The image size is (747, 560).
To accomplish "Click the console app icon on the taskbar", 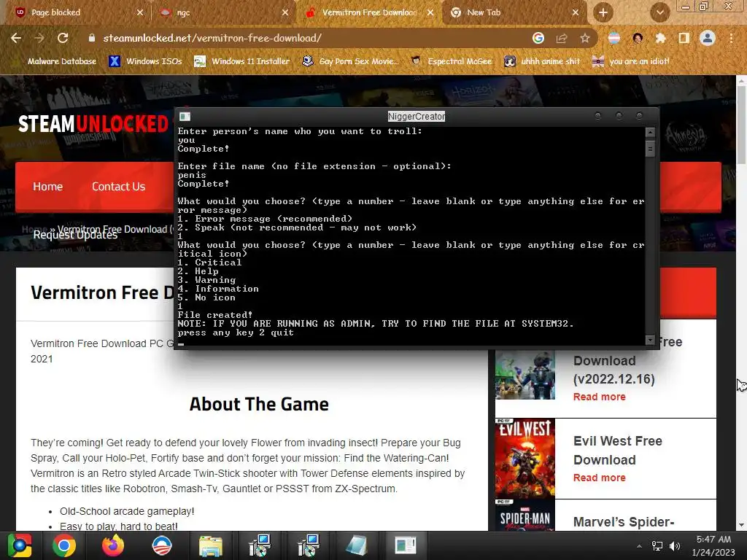I will tap(406, 545).
